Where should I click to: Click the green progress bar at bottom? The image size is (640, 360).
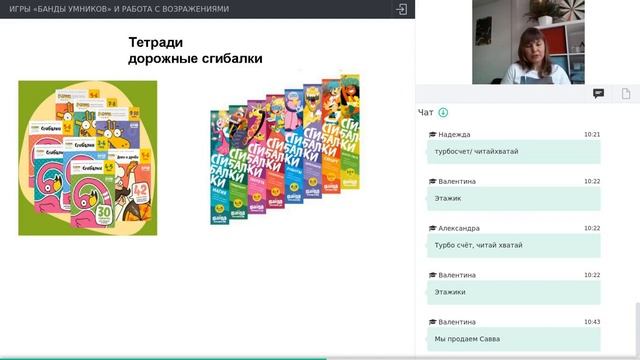tap(163, 358)
